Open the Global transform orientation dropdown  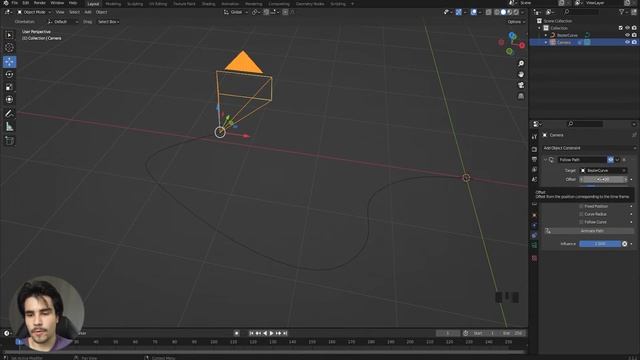(236, 12)
